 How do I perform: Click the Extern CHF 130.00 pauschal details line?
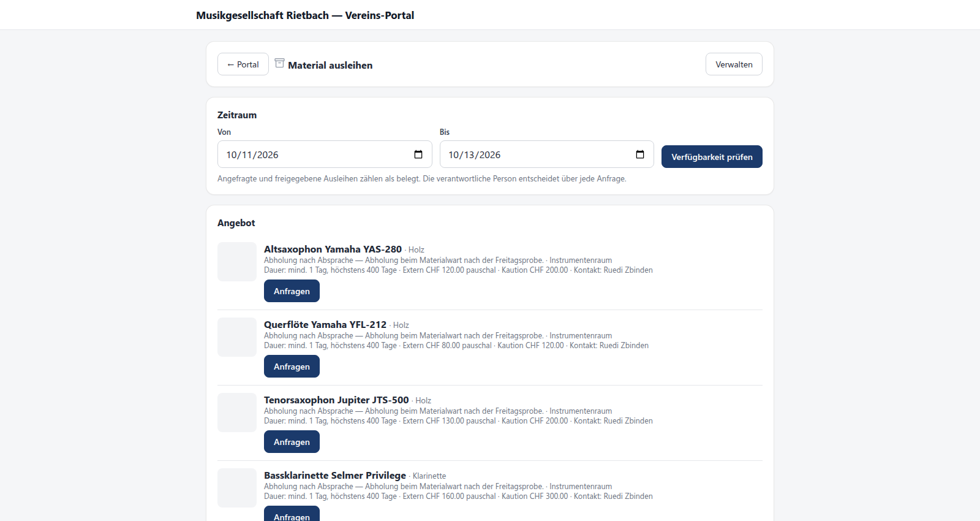click(x=458, y=421)
